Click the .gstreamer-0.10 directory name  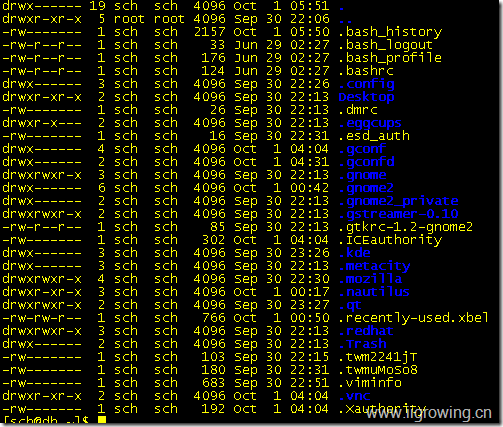[398, 214]
